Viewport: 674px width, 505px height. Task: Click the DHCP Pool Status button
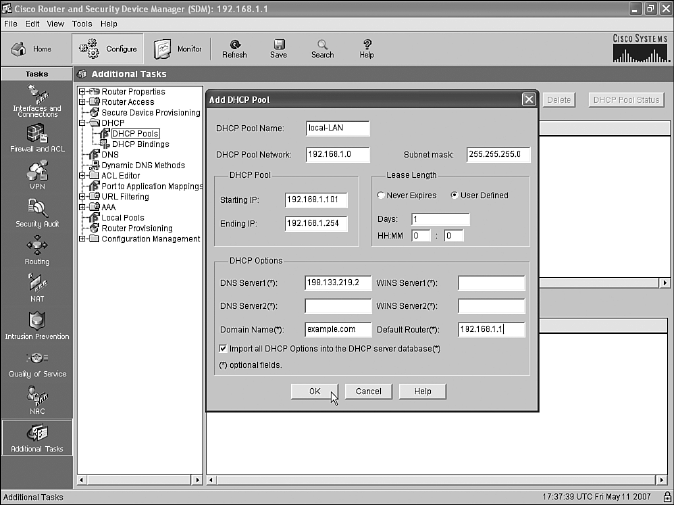(x=626, y=100)
